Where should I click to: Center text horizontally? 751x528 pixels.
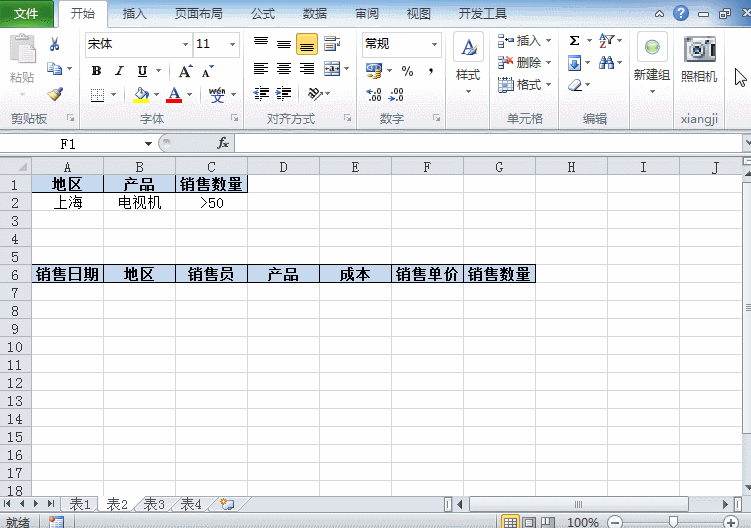pos(284,69)
